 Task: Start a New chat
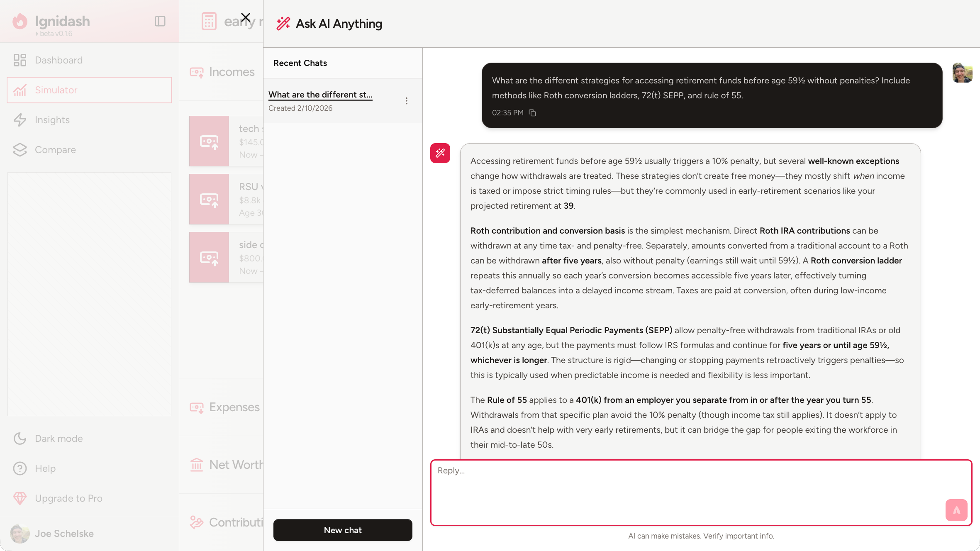tap(343, 530)
